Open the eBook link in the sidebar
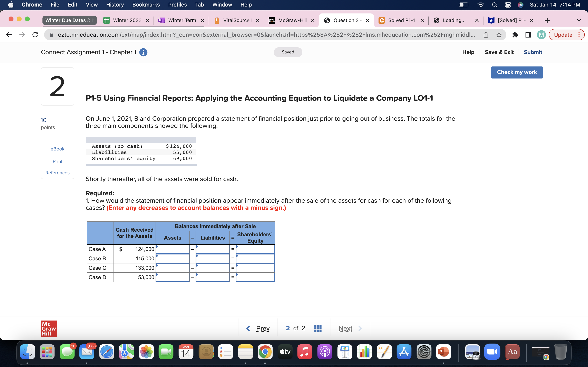588x367 pixels. (x=57, y=149)
